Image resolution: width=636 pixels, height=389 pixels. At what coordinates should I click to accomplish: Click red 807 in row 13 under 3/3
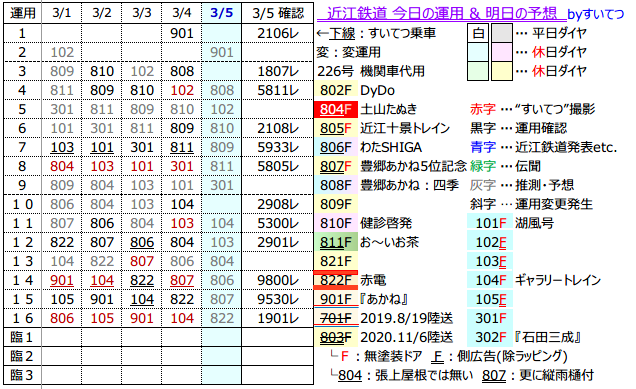(142, 261)
